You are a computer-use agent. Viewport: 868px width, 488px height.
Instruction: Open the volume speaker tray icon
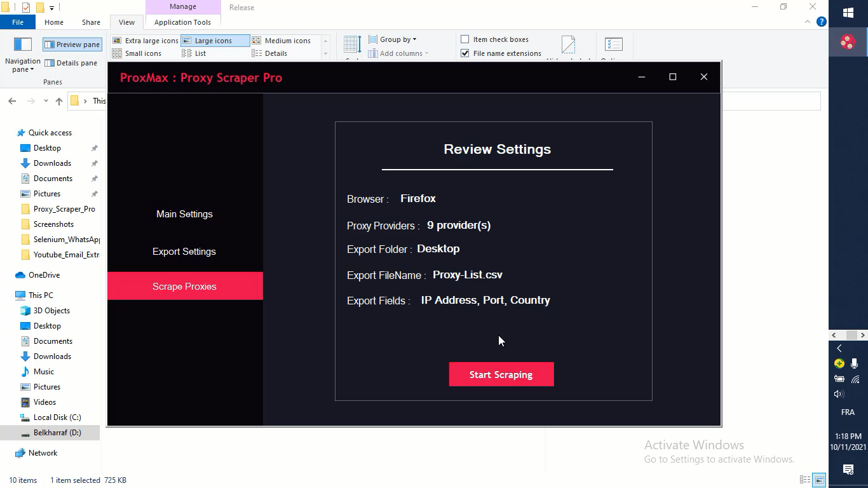coord(839,394)
